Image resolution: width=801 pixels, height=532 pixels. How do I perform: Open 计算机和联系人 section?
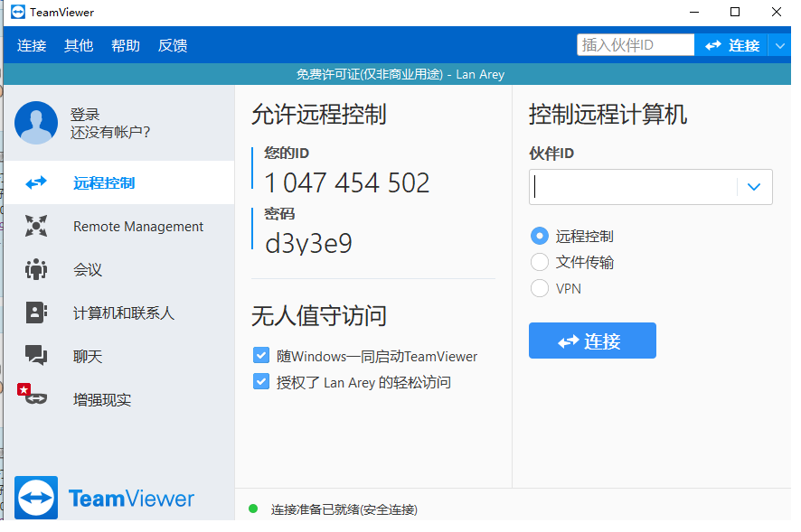(x=119, y=313)
